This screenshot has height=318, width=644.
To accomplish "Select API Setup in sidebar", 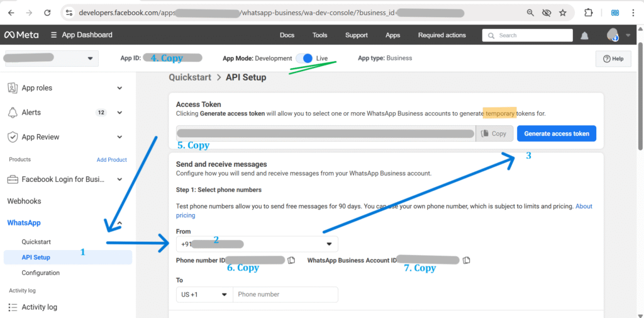I will click(x=36, y=257).
